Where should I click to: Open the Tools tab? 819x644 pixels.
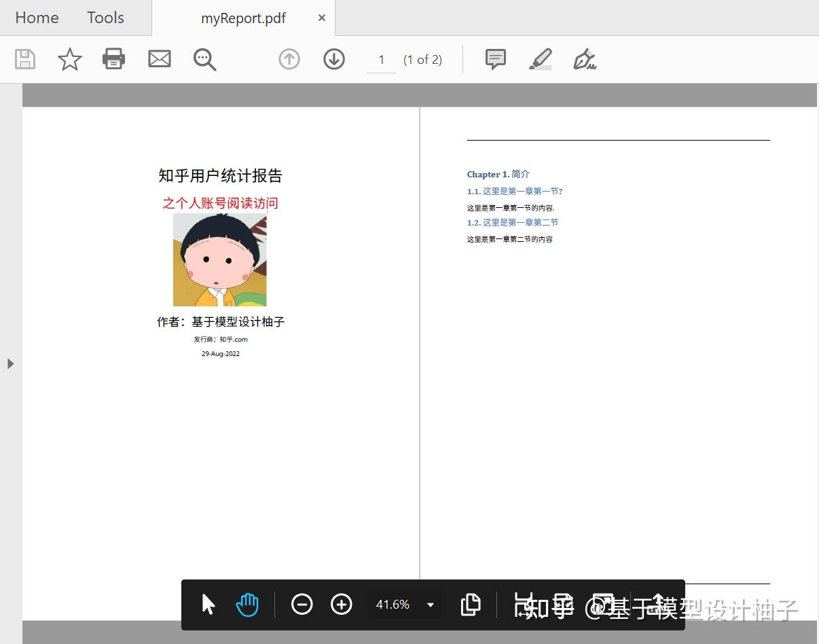click(x=105, y=18)
